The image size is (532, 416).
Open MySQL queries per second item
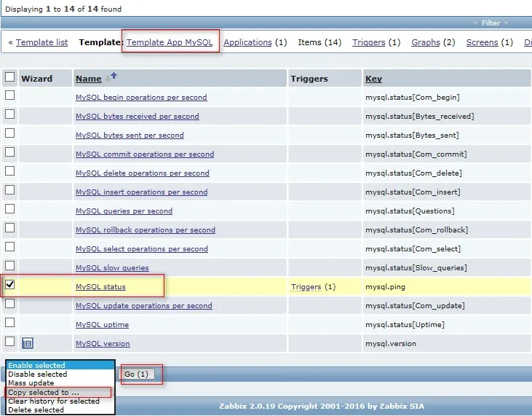(x=124, y=211)
